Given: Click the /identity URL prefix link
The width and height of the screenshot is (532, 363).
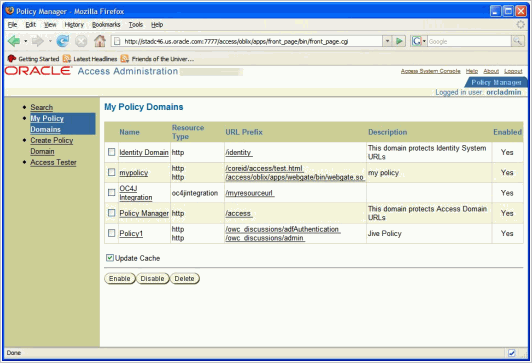Looking at the screenshot, I should (x=239, y=152).
